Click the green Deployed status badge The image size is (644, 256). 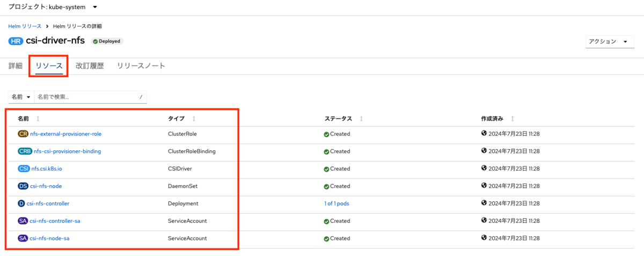click(x=107, y=41)
